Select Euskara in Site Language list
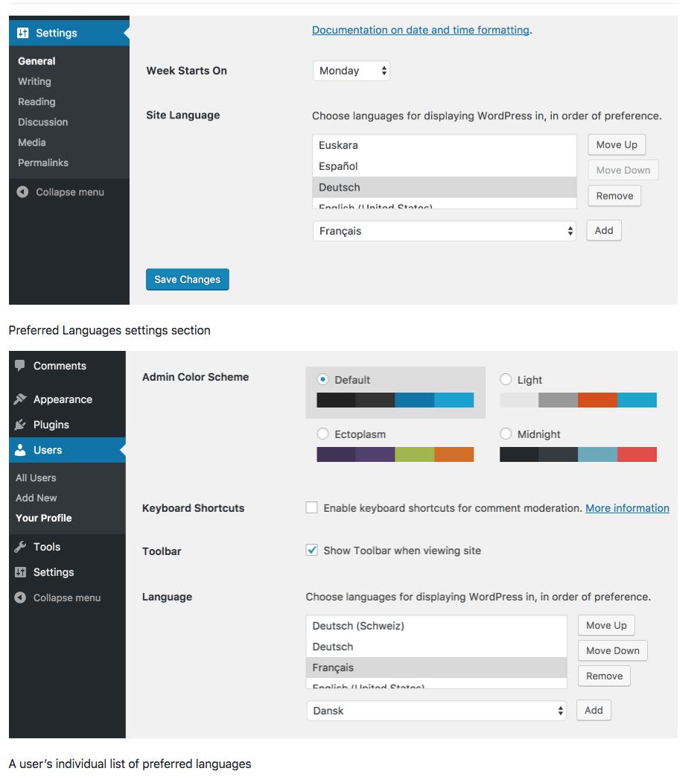This screenshot has width=700, height=780. click(x=445, y=145)
